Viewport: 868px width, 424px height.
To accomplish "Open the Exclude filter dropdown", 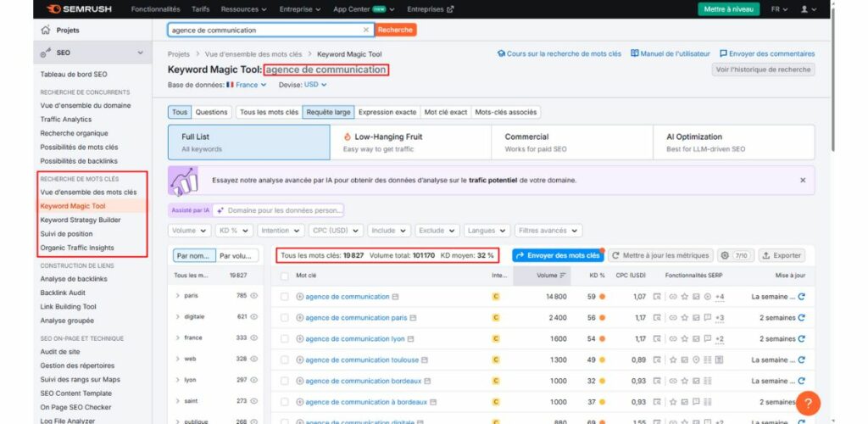I will (437, 231).
